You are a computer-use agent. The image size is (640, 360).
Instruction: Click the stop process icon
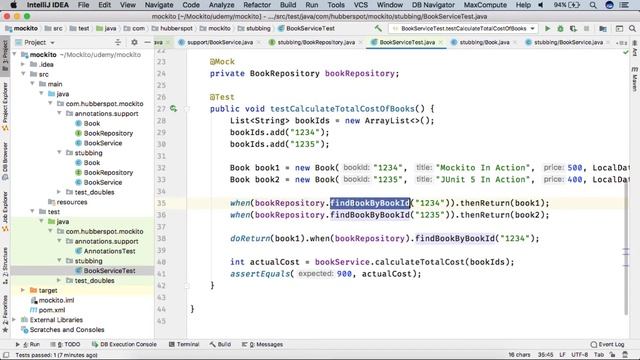587,29
